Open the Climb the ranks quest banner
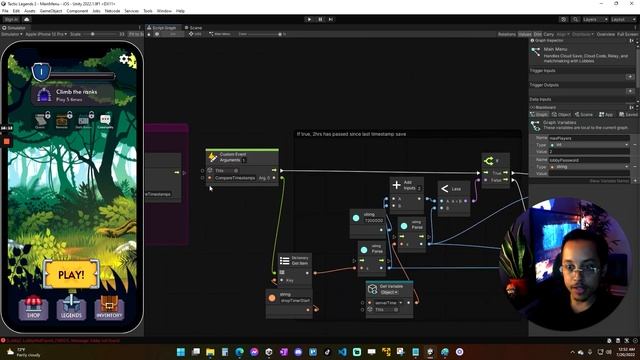 pos(73,95)
